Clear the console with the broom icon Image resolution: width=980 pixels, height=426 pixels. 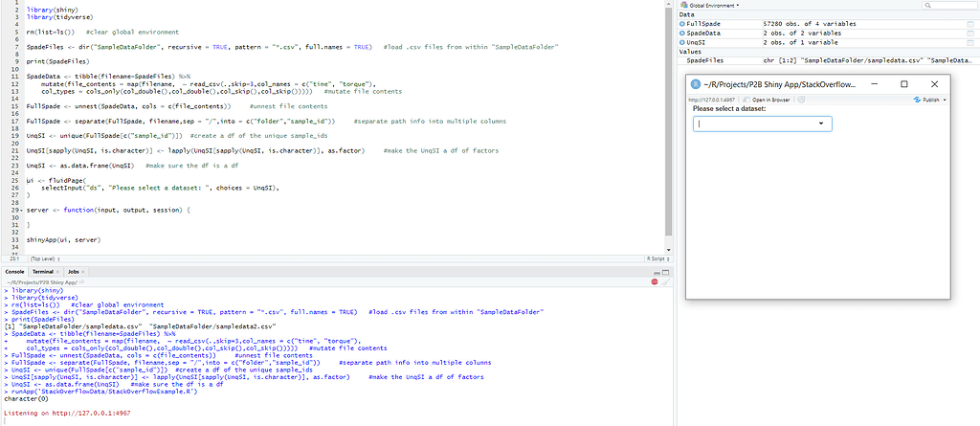(667, 281)
